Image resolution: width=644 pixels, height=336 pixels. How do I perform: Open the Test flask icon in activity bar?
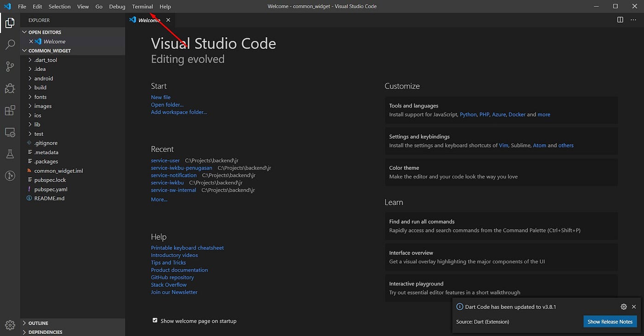(x=10, y=154)
